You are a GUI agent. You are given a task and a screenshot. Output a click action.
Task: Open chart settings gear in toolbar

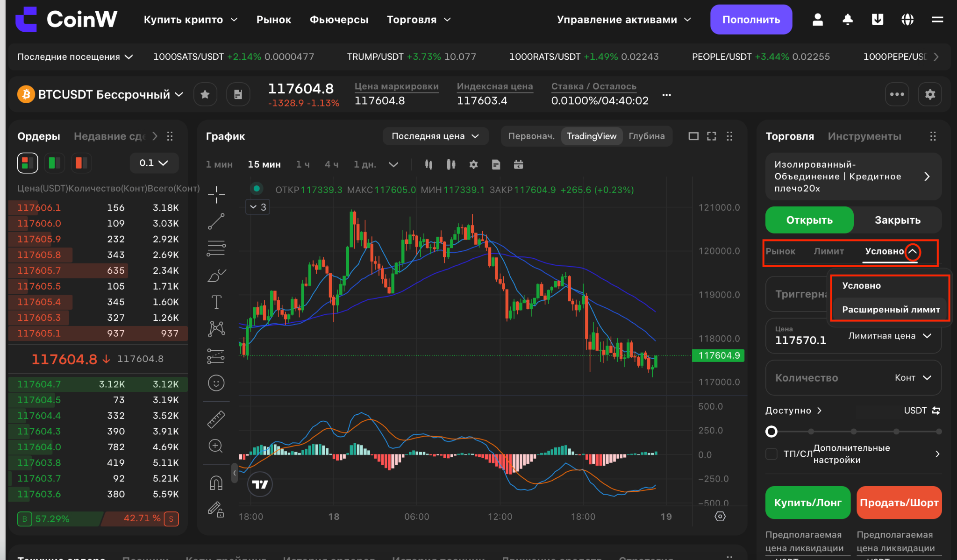tap(473, 164)
